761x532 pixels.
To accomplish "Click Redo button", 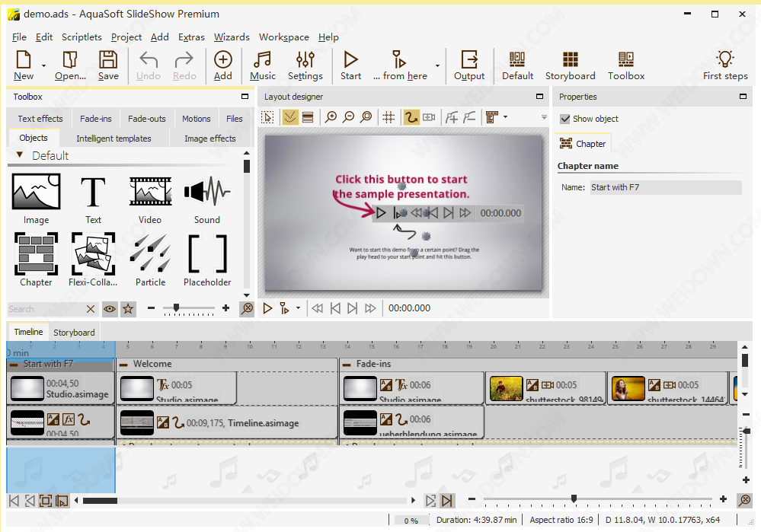I will [184, 65].
